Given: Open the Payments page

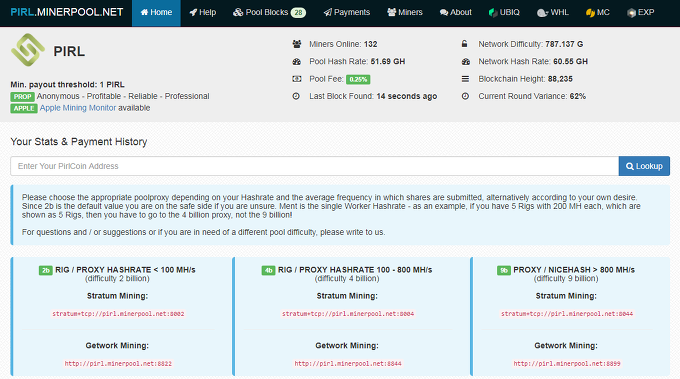Looking at the screenshot, I should (347, 13).
